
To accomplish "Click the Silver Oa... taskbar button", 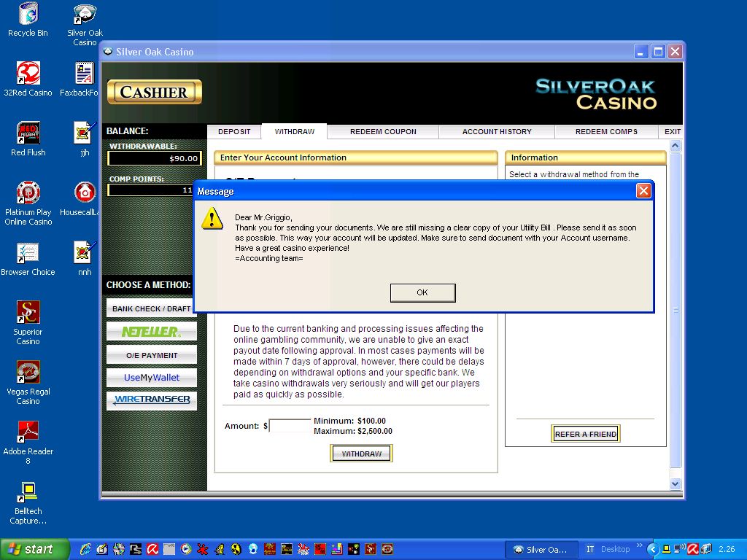I will point(541,550).
